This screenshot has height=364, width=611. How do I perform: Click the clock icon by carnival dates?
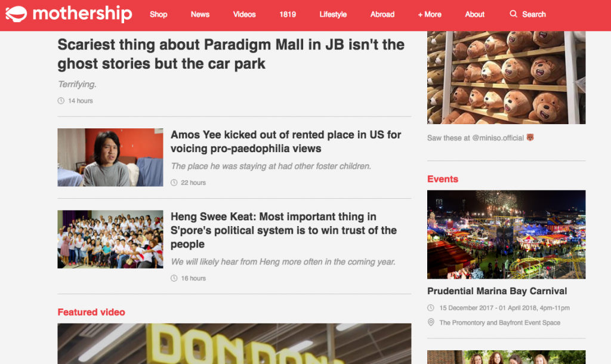(431, 308)
